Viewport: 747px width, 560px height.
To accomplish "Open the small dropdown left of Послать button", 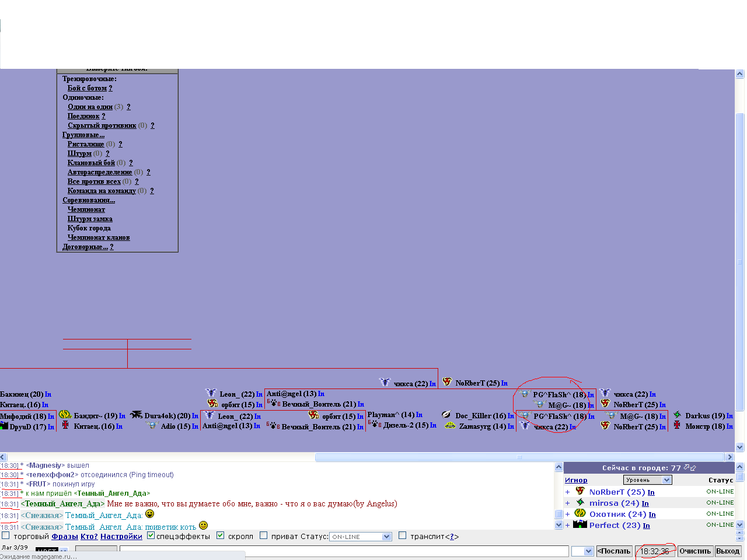I will pos(582,551).
